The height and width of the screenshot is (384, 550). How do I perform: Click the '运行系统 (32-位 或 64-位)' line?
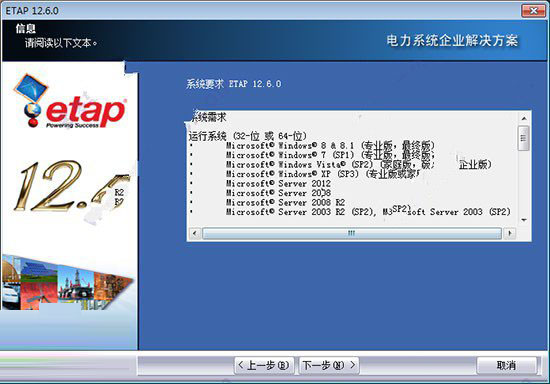[x=248, y=136]
